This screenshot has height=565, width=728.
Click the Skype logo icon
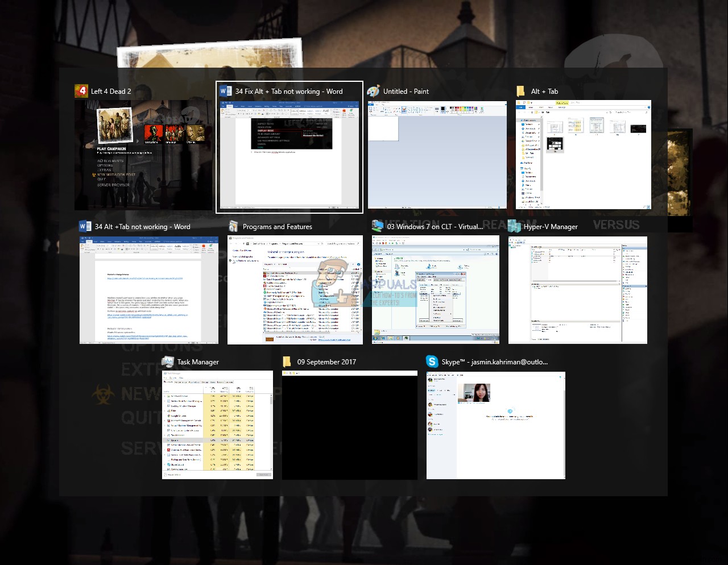[432, 362]
